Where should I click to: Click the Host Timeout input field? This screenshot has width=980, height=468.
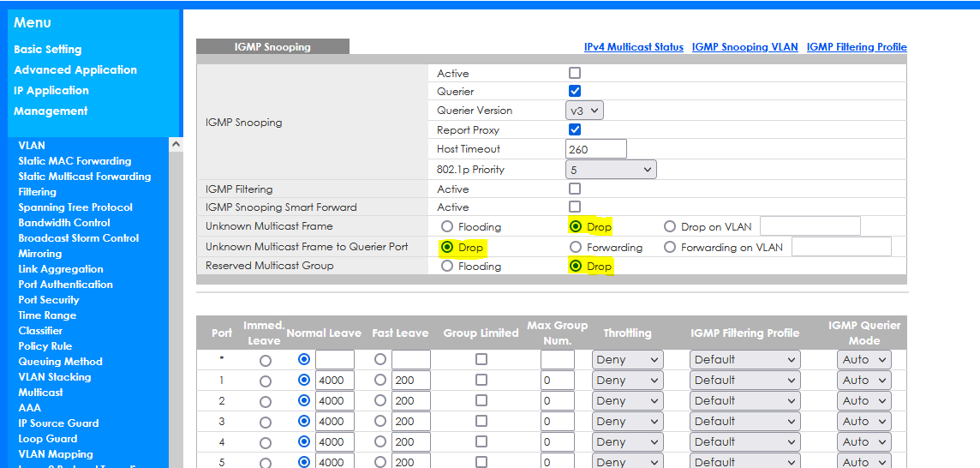click(x=596, y=149)
